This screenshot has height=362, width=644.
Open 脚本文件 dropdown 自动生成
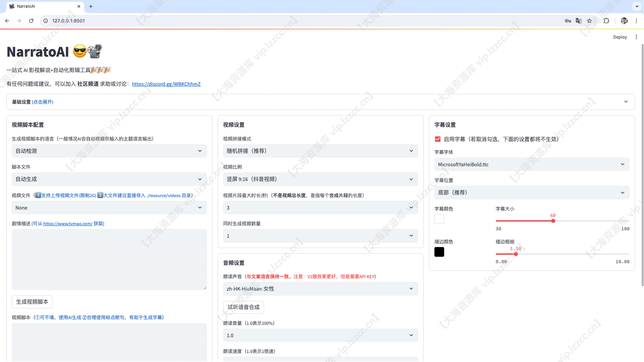click(x=109, y=179)
